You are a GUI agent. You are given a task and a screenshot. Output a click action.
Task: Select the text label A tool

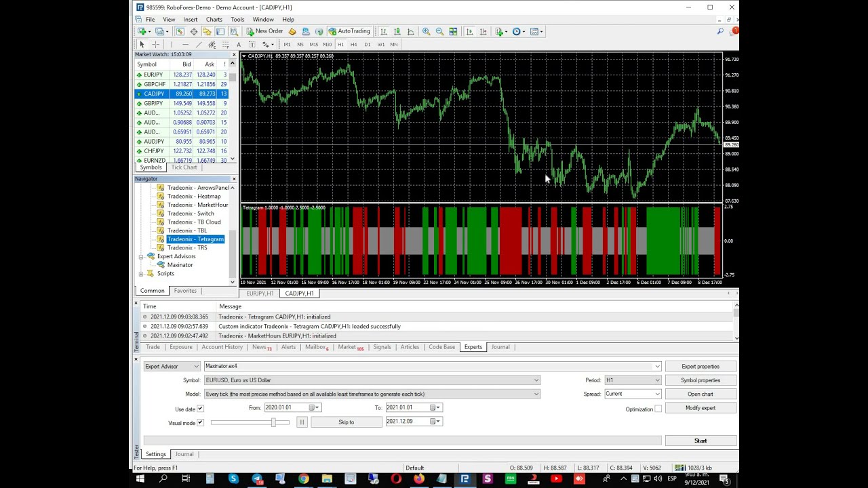[x=239, y=45]
